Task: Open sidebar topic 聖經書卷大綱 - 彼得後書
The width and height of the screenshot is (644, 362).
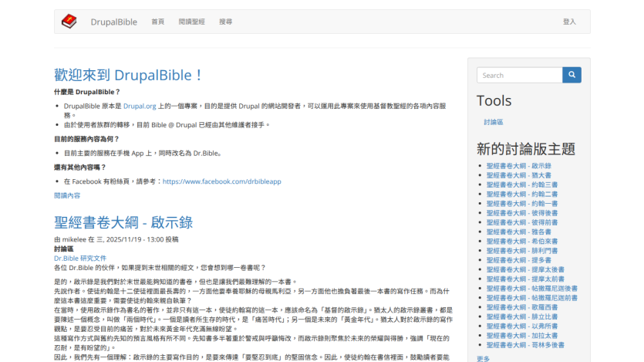Action: coord(522,213)
